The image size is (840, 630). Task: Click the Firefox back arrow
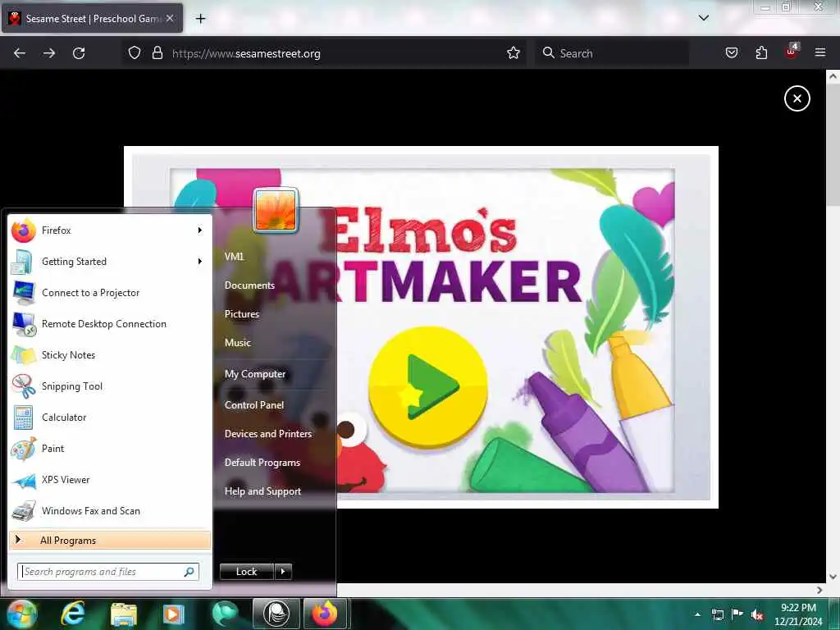click(x=20, y=53)
